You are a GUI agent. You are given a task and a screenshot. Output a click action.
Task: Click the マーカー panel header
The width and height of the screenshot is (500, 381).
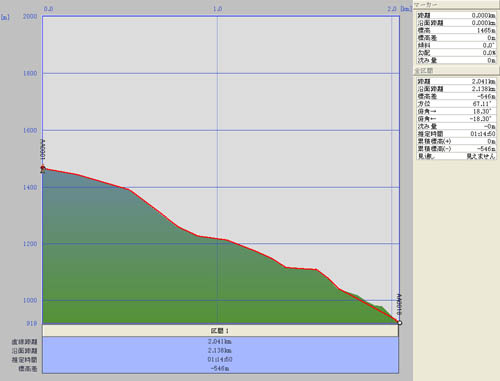coord(456,5)
